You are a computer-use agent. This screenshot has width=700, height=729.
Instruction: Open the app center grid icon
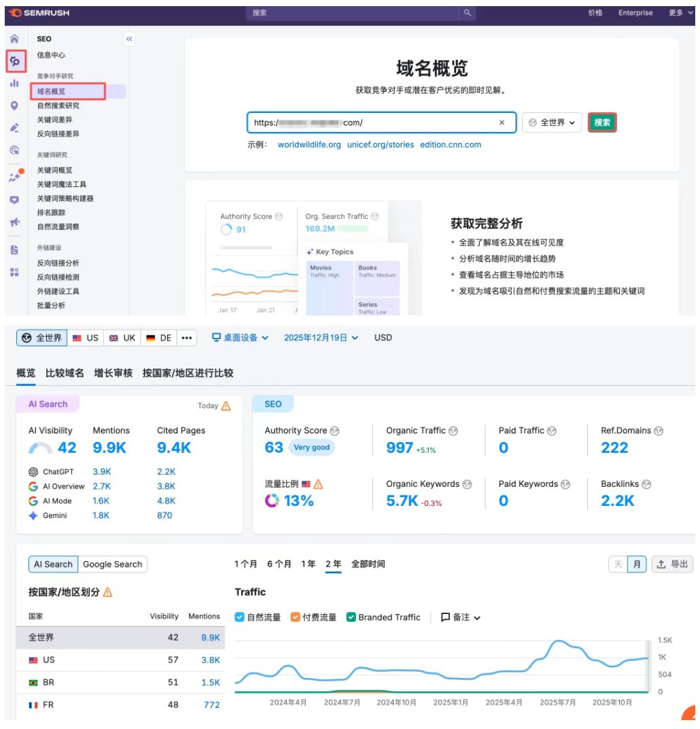click(x=14, y=272)
